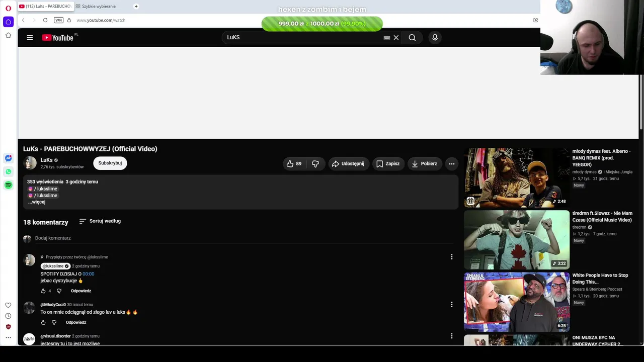Click the green 999,00 zł donation progress bar

[x=322, y=24]
